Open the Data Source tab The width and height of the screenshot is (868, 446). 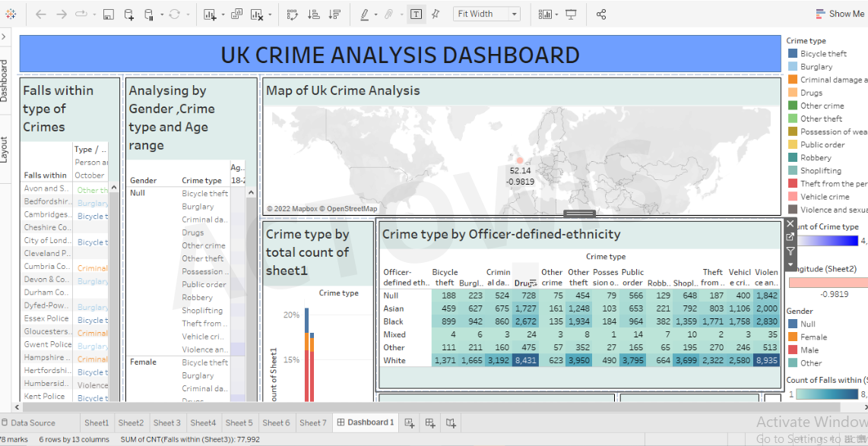28,422
